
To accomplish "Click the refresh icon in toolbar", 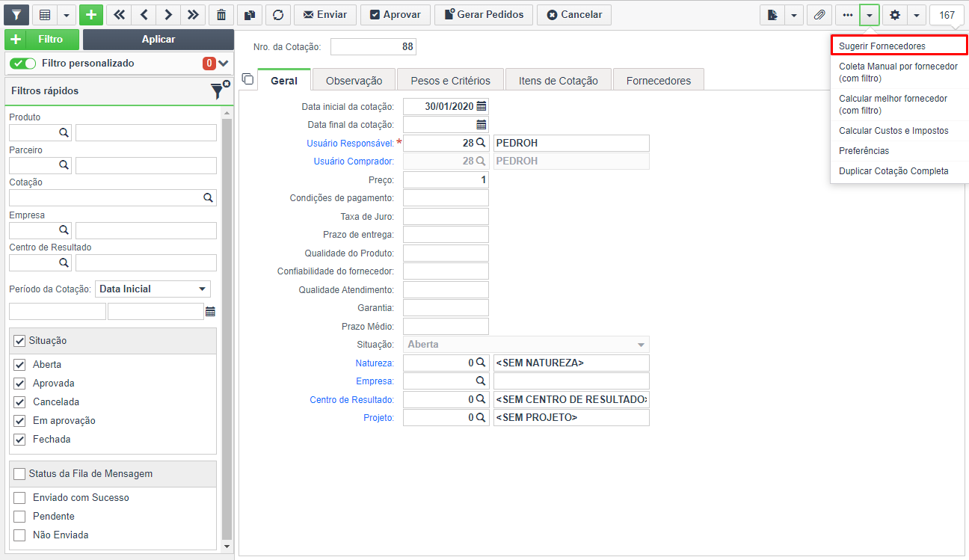I will [278, 15].
